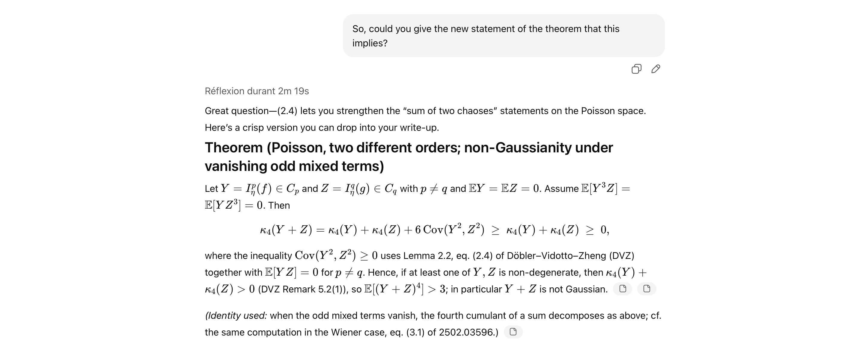Click the "E[YZ³] = 0. Then" line
The width and height of the screenshot is (868, 352).
[x=247, y=205]
